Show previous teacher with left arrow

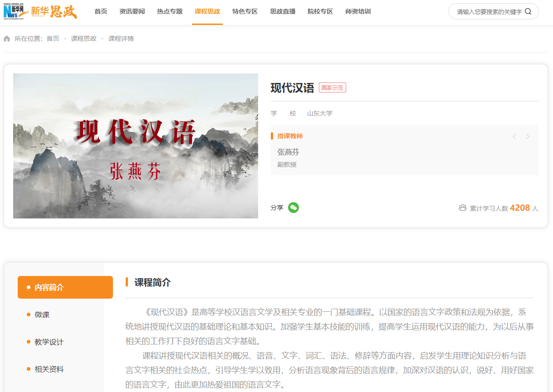(514, 136)
